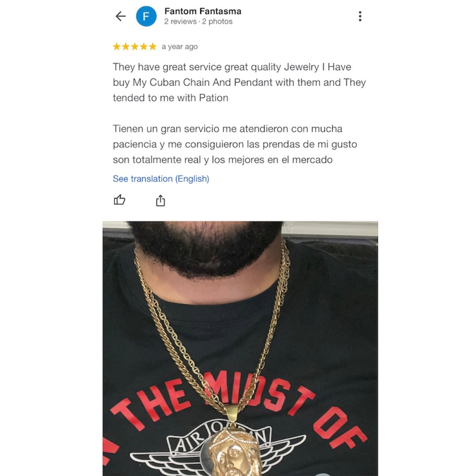Open Fantom Fantasma reviewer profile name
The height and width of the screenshot is (476, 476).
pyautogui.click(x=203, y=11)
